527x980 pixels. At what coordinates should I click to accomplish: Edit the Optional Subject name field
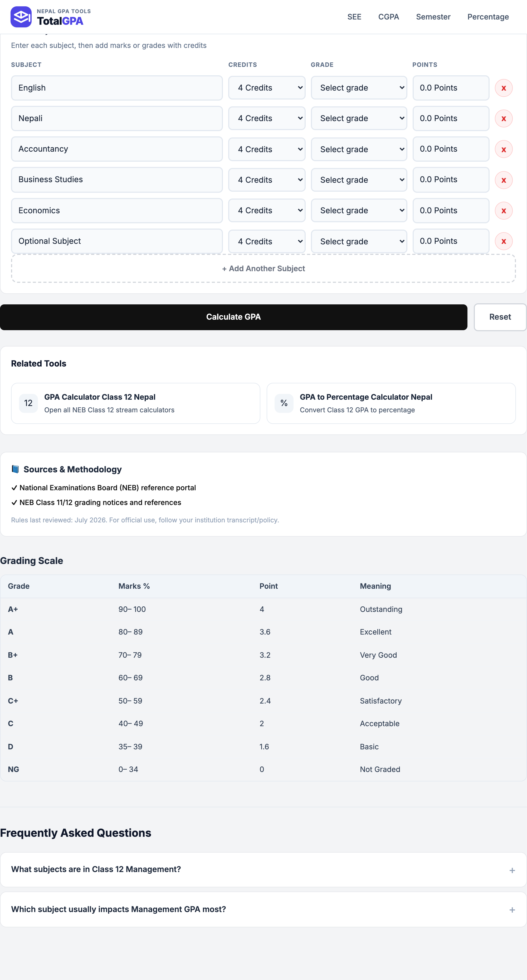tap(117, 241)
